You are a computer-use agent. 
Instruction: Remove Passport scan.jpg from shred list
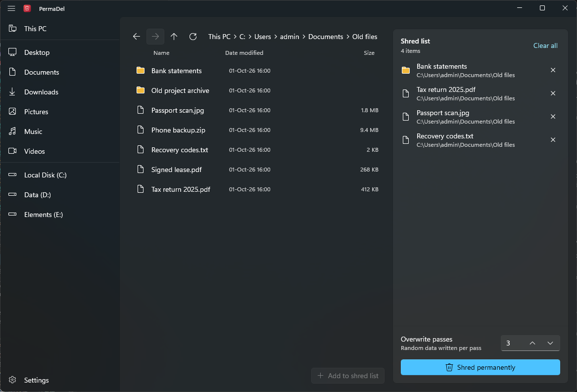point(553,117)
